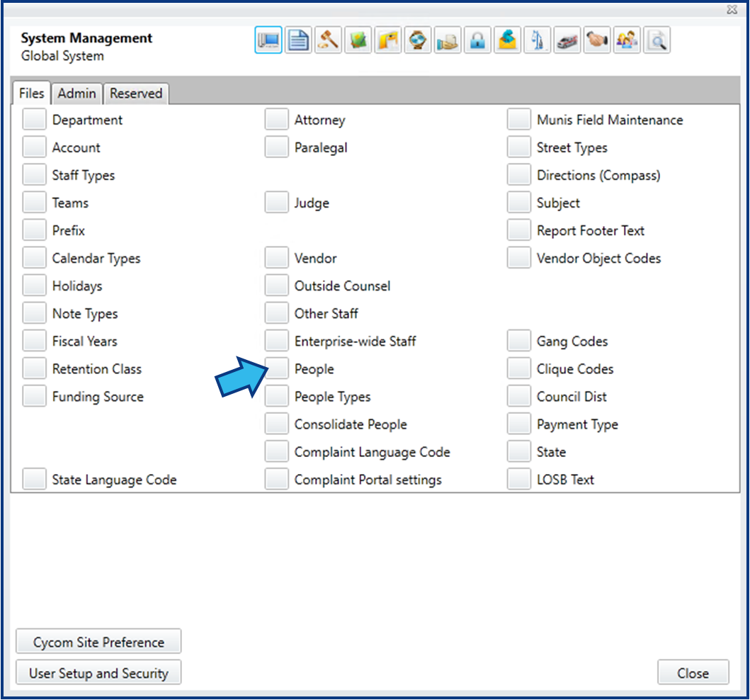This screenshot has height=700, width=750.
Task: Select the Prefix box
Action: pyautogui.click(x=35, y=230)
